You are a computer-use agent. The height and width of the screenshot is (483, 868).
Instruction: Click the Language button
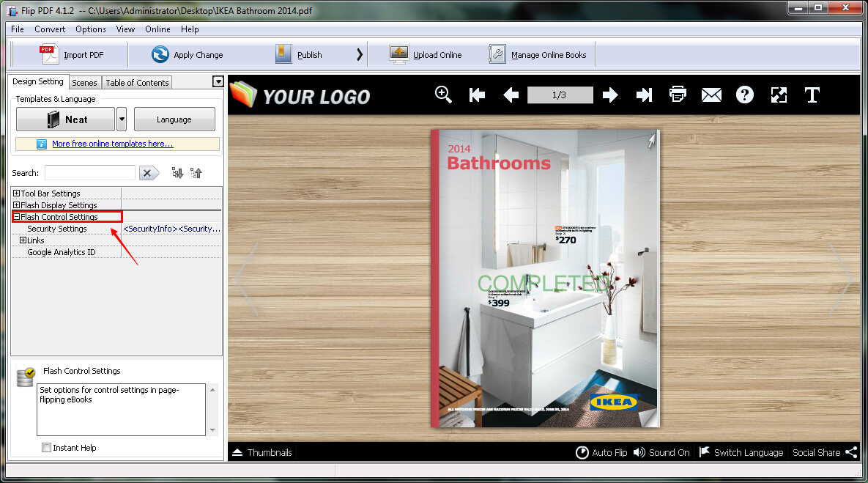(x=174, y=119)
